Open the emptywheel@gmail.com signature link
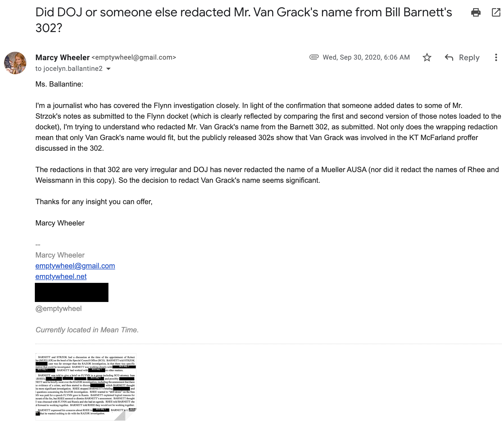 tap(75, 266)
